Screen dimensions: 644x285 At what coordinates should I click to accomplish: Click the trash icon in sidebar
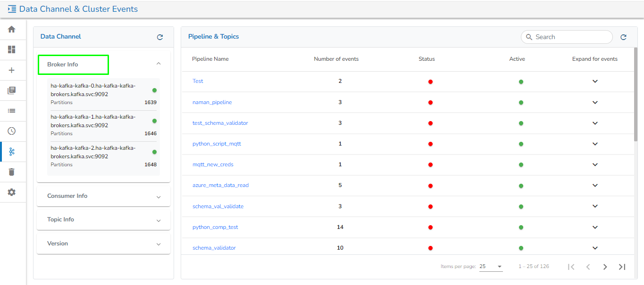12,172
